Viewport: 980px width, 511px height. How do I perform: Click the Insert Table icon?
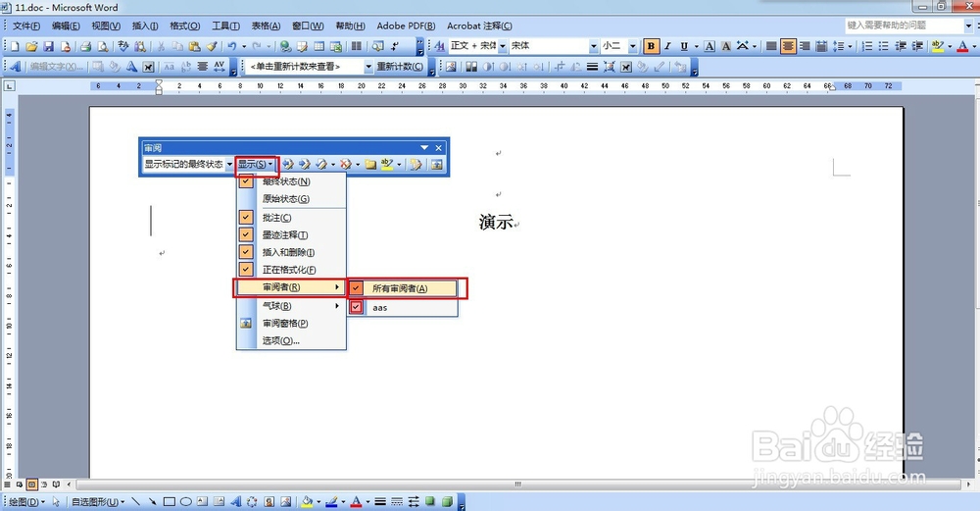(319, 46)
